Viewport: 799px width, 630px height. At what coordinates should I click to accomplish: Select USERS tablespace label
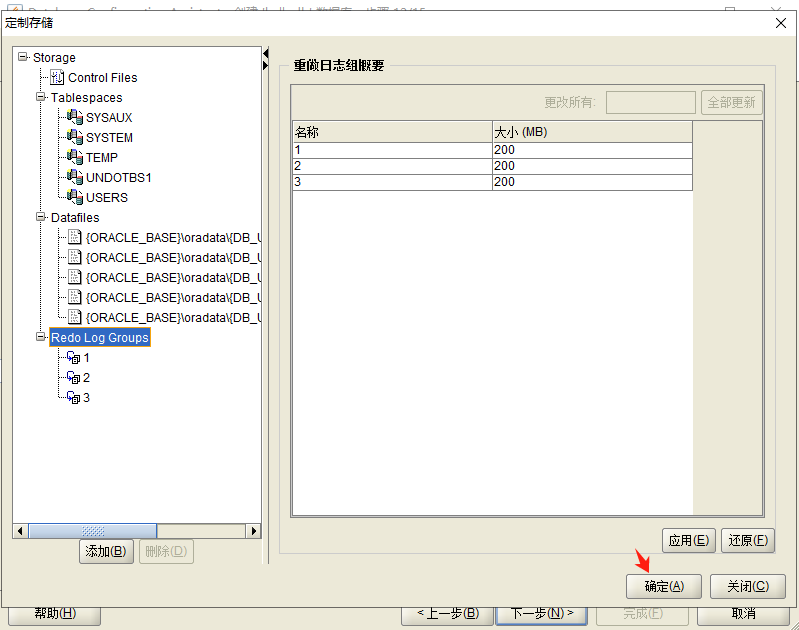(x=106, y=197)
